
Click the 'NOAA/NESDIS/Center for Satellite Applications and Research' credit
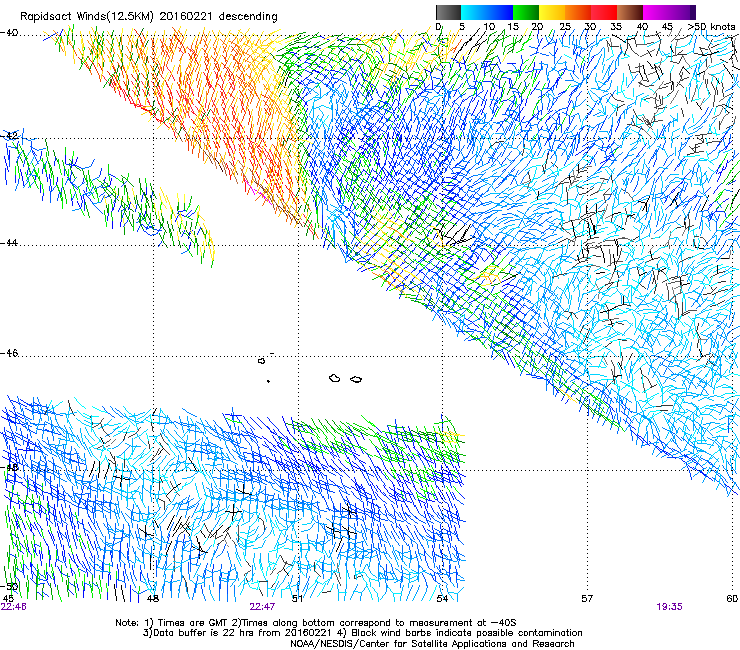[432, 644]
